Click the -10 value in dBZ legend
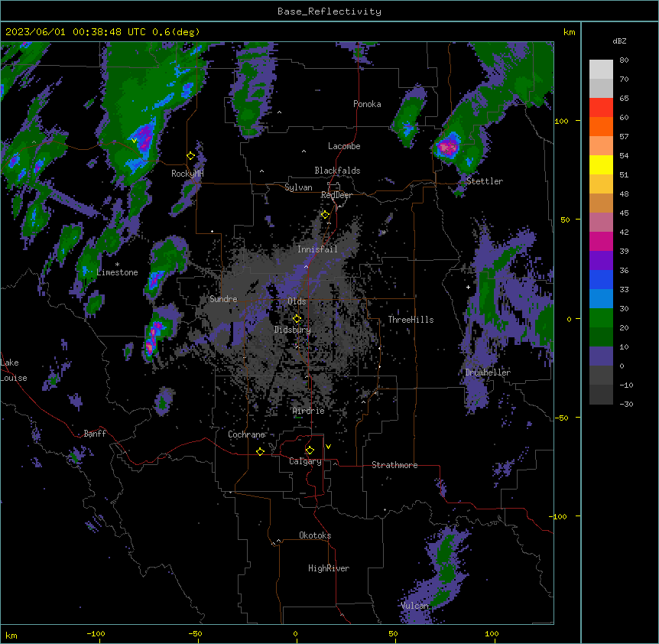This screenshot has height=644, width=659. coord(626,385)
